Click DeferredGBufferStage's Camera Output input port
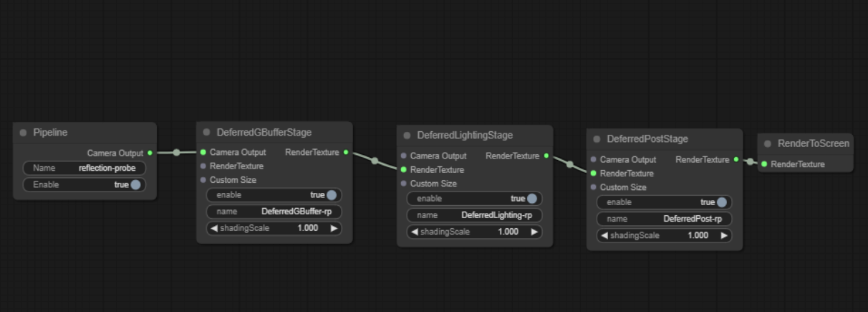 (203, 152)
